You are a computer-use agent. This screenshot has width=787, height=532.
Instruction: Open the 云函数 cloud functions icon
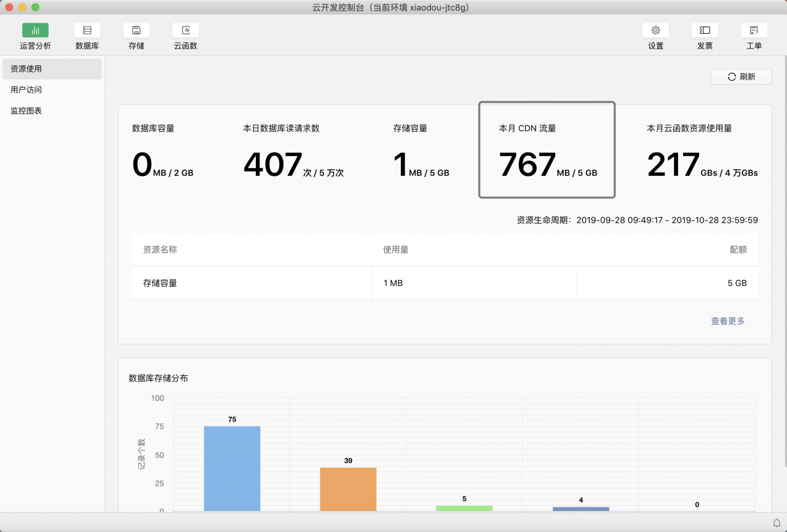coord(186,30)
